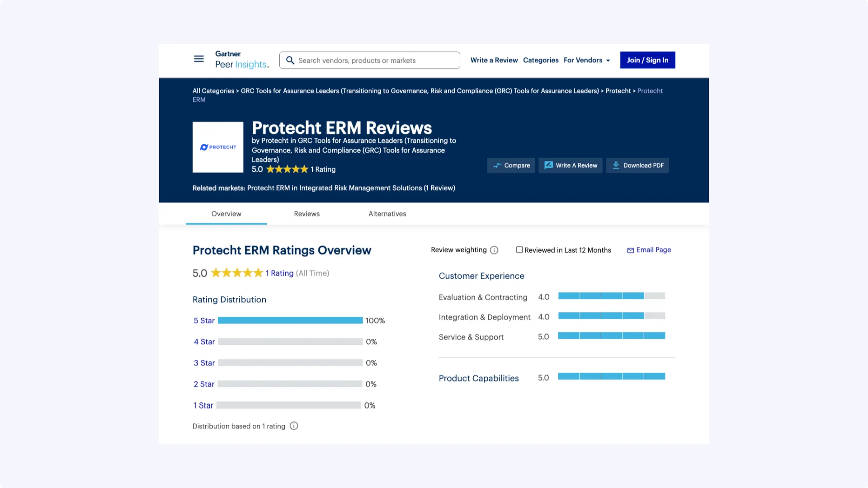This screenshot has height=488, width=868.
Task: Click the 5 Star distribution bar
Action: pyautogui.click(x=290, y=320)
